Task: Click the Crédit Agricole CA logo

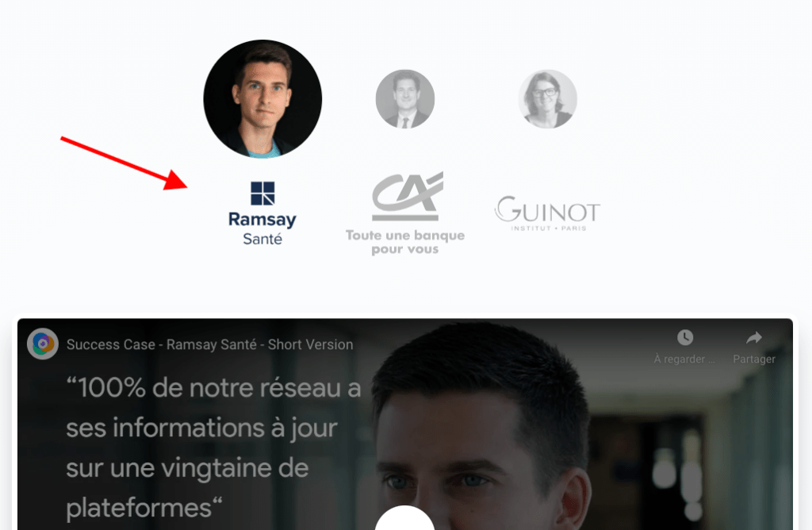Action: coord(408,196)
